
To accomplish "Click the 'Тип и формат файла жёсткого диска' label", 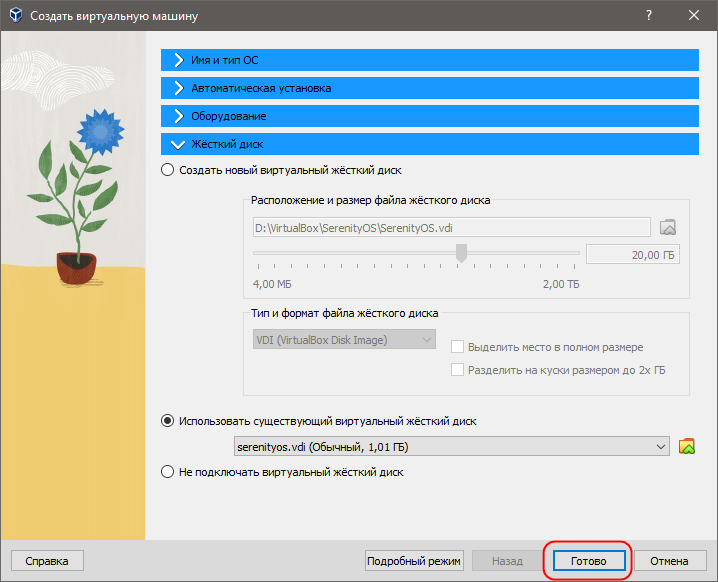I will (344, 313).
